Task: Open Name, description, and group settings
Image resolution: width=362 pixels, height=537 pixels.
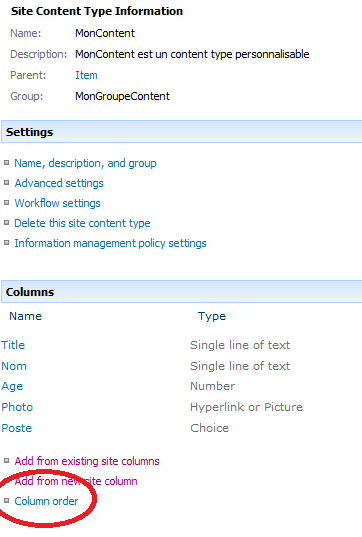Action: click(85, 163)
